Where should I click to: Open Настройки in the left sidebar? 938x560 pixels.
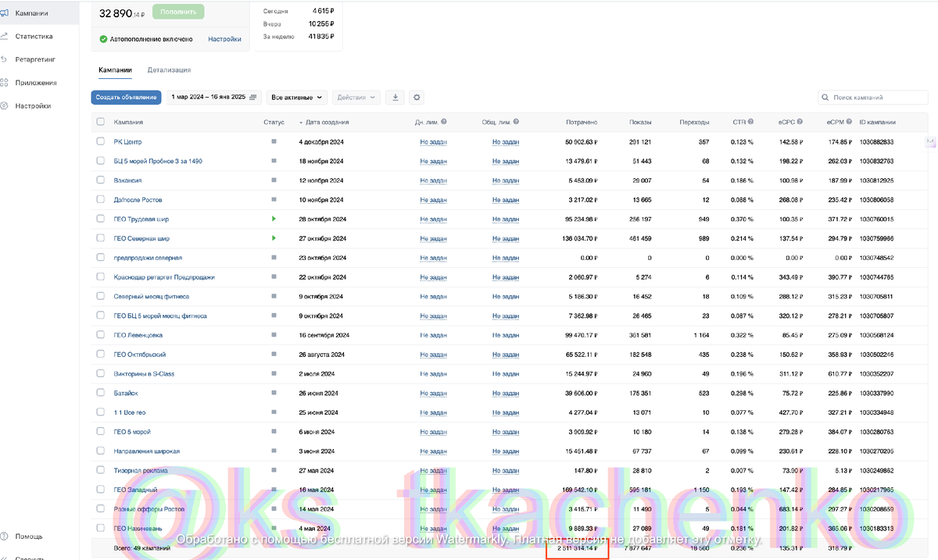click(x=33, y=106)
